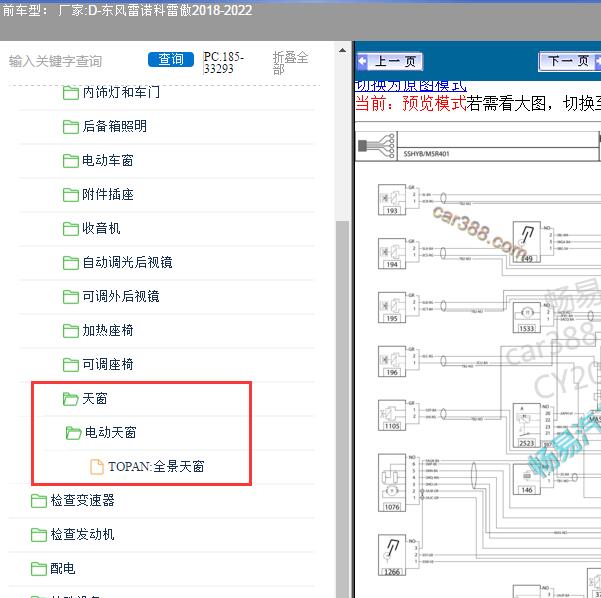601x598 pixels.
Task: Expand the 可调外后视镜 folder
Action: tap(120, 297)
